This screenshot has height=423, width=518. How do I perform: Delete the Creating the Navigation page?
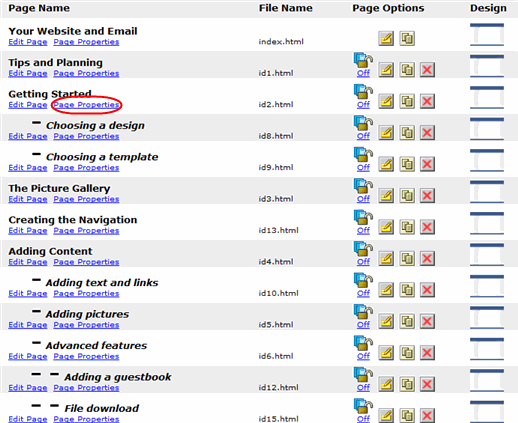click(427, 227)
